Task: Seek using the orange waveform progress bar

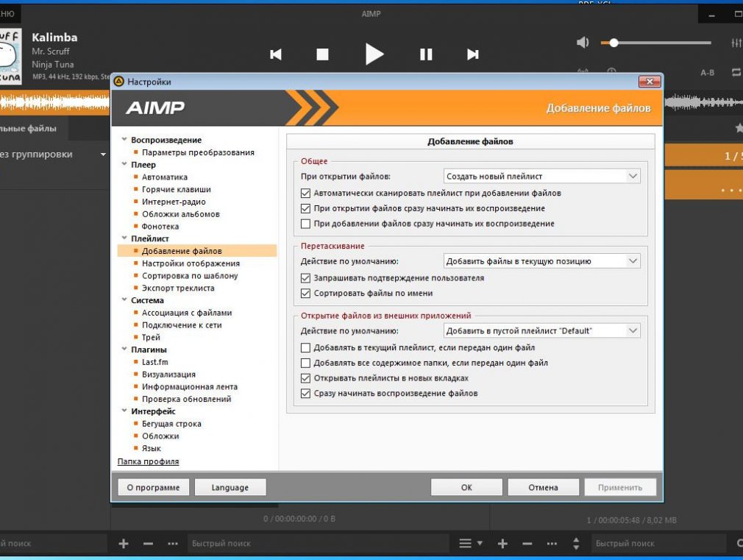Action: (x=54, y=102)
